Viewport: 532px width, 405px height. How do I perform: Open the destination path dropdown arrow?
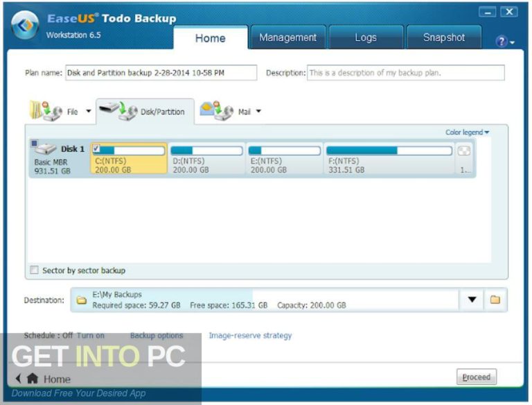coord(472,300)
